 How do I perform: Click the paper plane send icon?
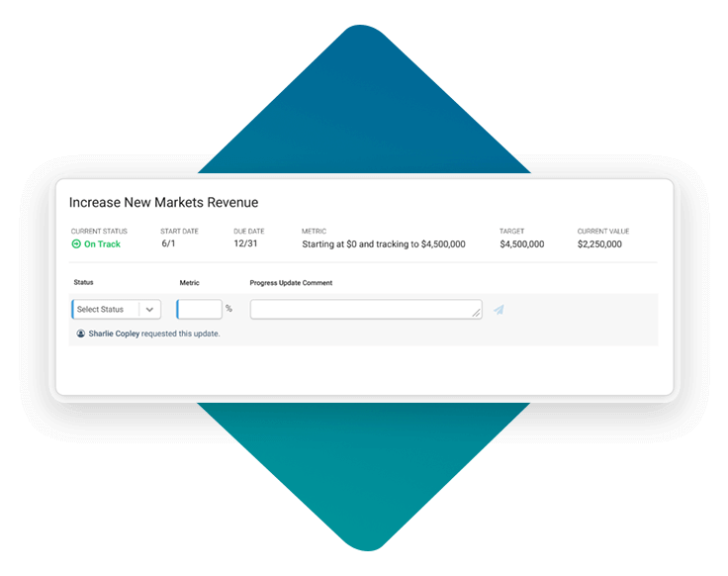(499, 310)
